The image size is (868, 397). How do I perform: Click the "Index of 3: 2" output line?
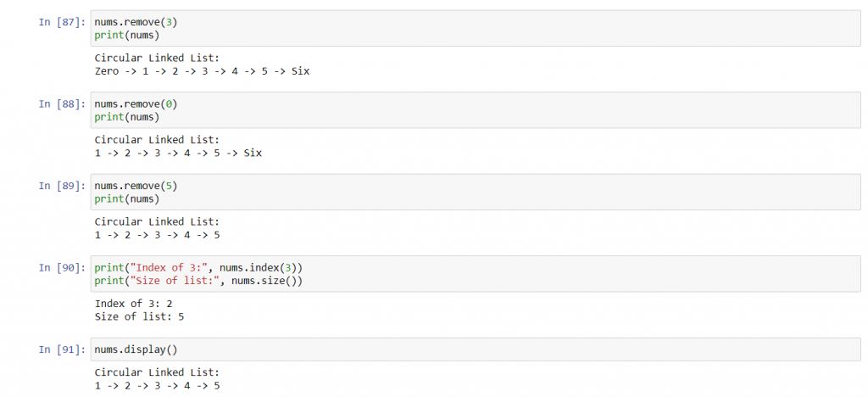point(134,304)
